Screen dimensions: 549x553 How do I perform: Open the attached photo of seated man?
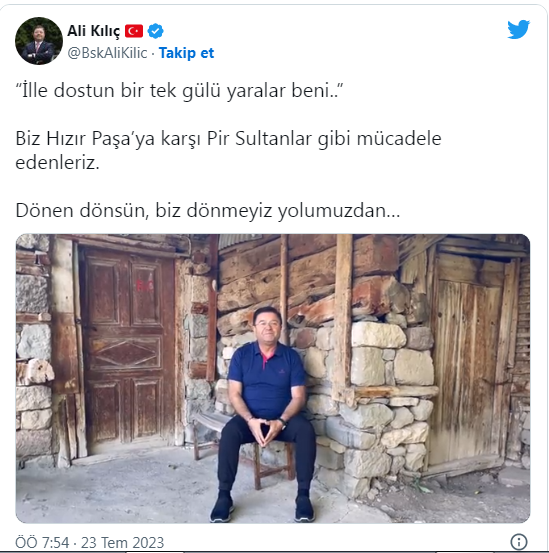(273, 378)
